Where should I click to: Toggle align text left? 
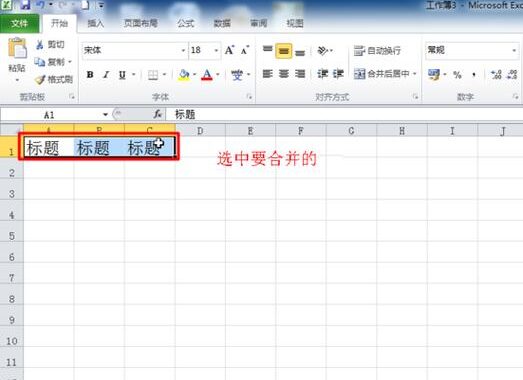(268, 74)
